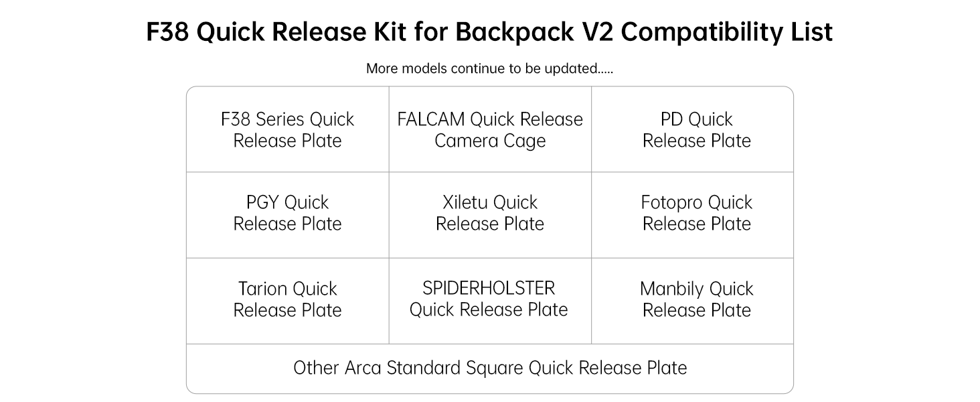The width and height of the screenshot is (980, 402).
Task: Select the SPIDERHOLSTER Quick Release Plate cell
Action: (489, 299)
